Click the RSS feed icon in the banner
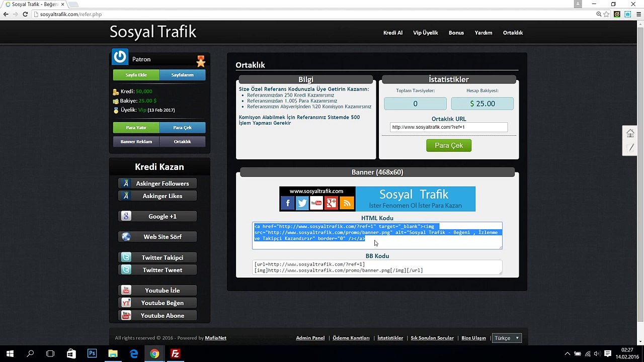The height and width of the screenshot is (362, 644). coord(346,203)
